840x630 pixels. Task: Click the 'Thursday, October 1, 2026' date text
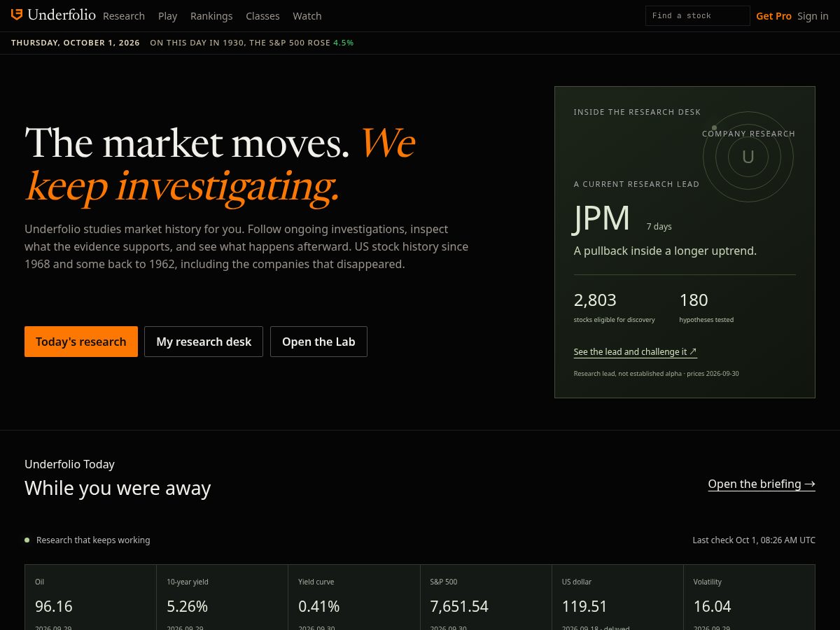point(76,43)
